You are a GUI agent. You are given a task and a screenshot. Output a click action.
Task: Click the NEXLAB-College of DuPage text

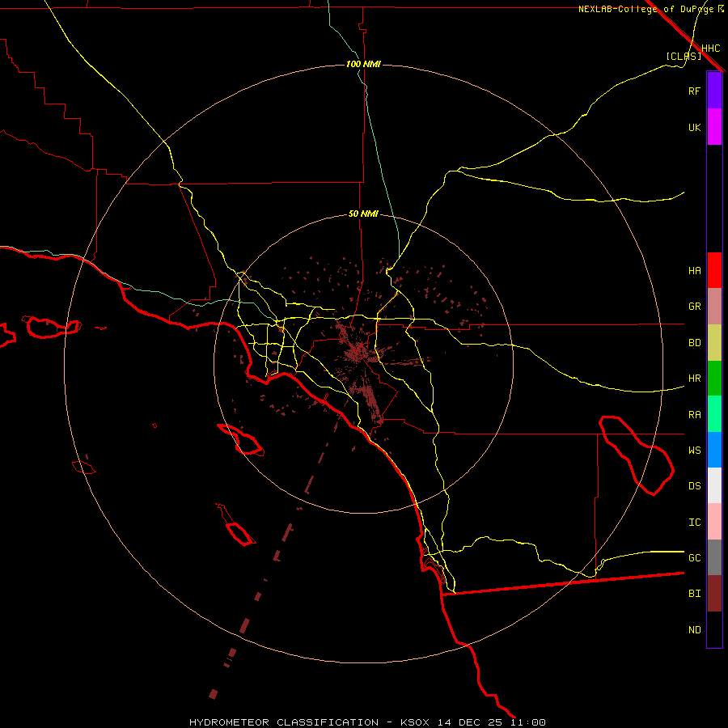tap(645, 9)
